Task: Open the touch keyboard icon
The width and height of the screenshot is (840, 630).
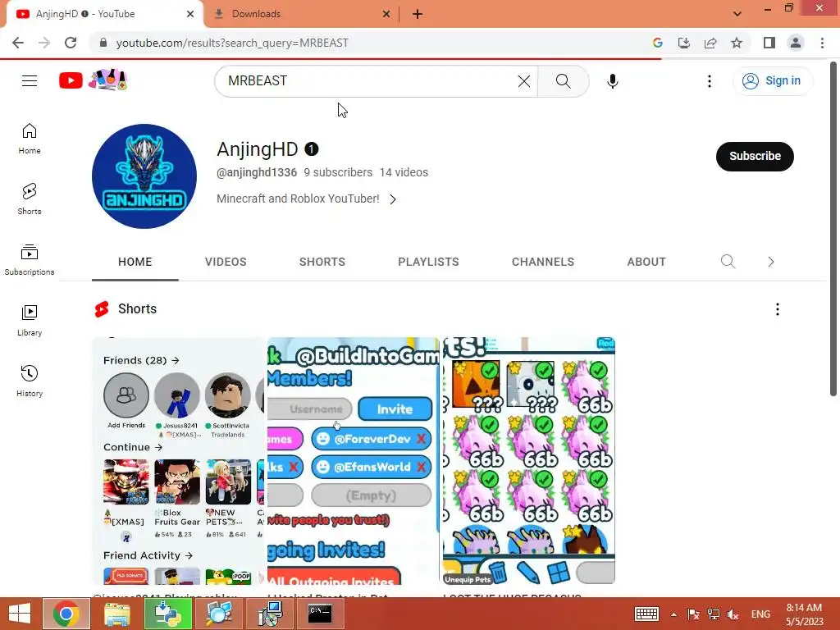Action: (646, 614)
